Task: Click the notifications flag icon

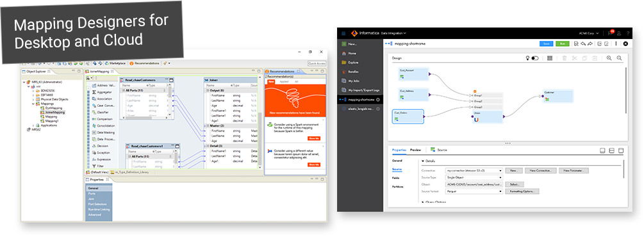Action: tap(610, 33)
